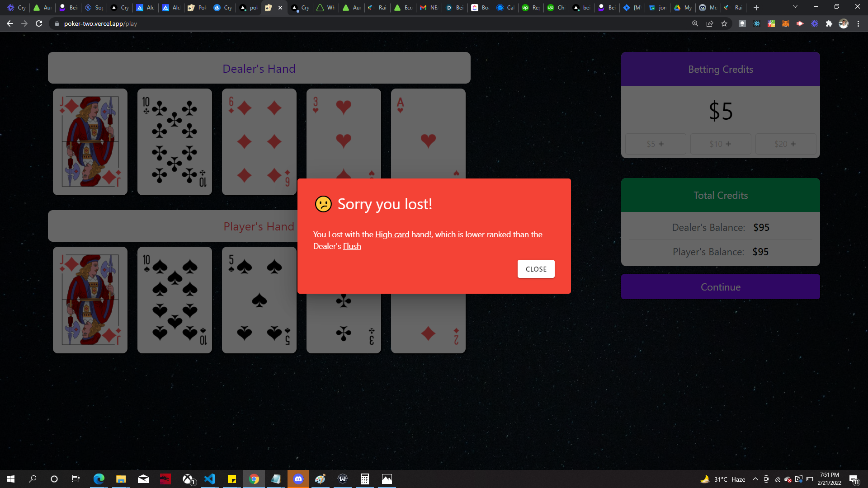Open Discord from the taskbar
The height and width of the screenshot is (488, 868).
click(298, 479)
